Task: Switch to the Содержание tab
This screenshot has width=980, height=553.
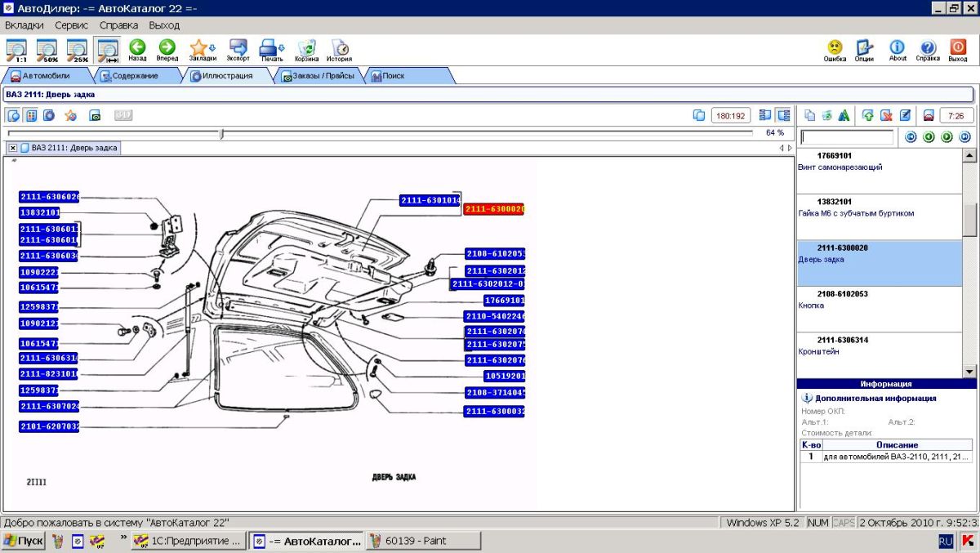Action: [x=136, y=76]
